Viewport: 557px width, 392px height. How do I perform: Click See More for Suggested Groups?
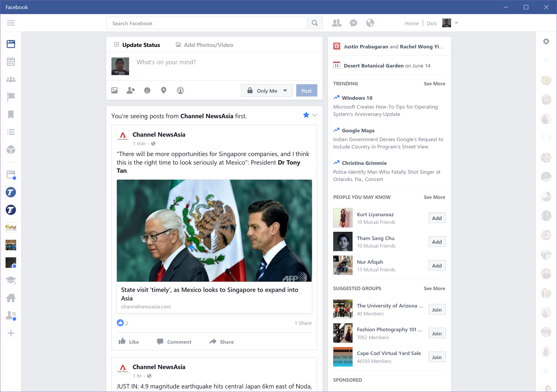[434, 288]
